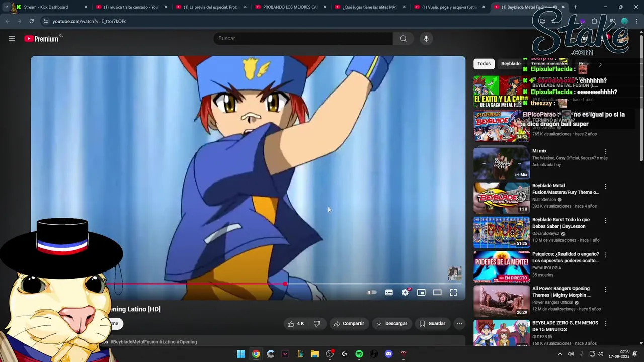Open the All Power Rangers 26:29 thumbnail
644x362 pixels.
tap(502, 301)
